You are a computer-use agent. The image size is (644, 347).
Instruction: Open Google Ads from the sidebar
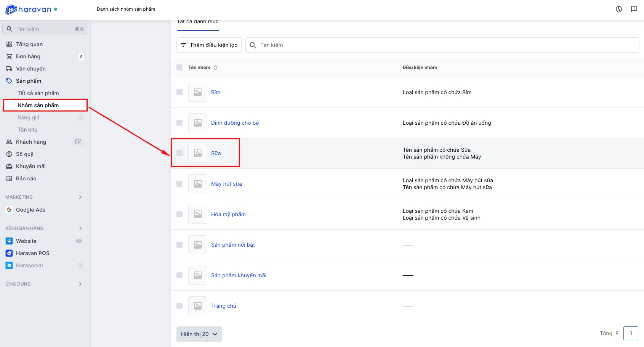coord(30,210)
